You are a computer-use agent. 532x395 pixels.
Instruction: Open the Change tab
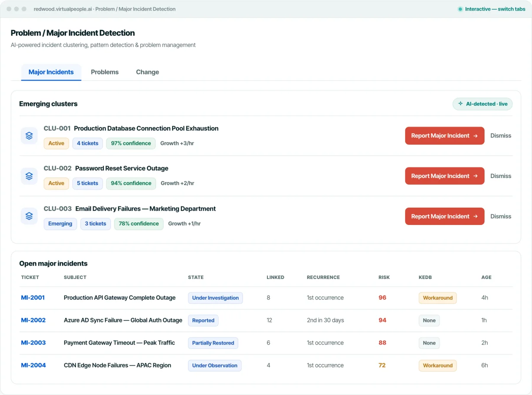[x=148, y=72]
